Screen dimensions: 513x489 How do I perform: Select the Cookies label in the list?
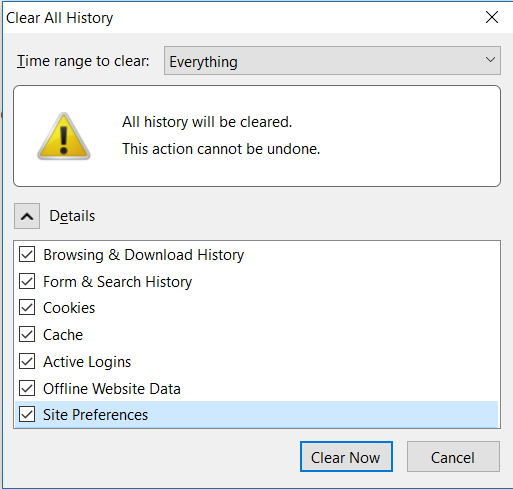click(x=69, y=308)
